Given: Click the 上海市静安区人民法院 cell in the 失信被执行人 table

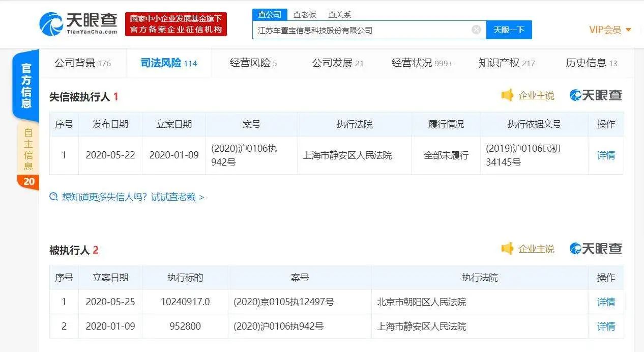Looking at the screenshot, I should tap(355, 155).
